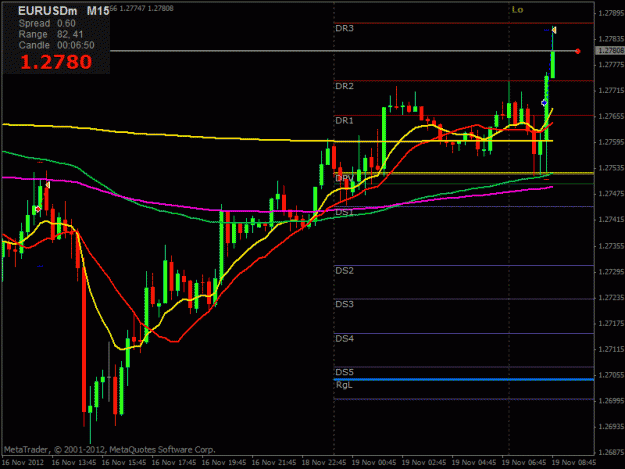Click the Lo marker label
Image resolution: width=625 pixels, height=469 pixels.
[517, 10]
